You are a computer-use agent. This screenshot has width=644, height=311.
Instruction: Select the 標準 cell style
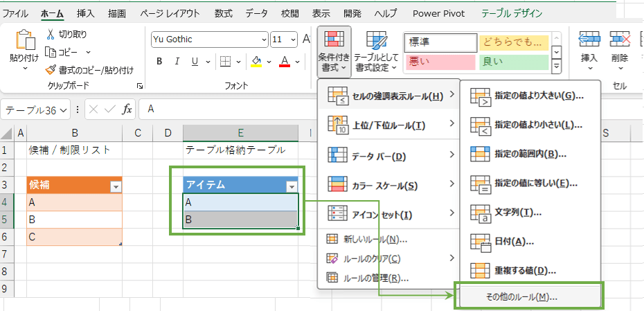coord(440,42)
